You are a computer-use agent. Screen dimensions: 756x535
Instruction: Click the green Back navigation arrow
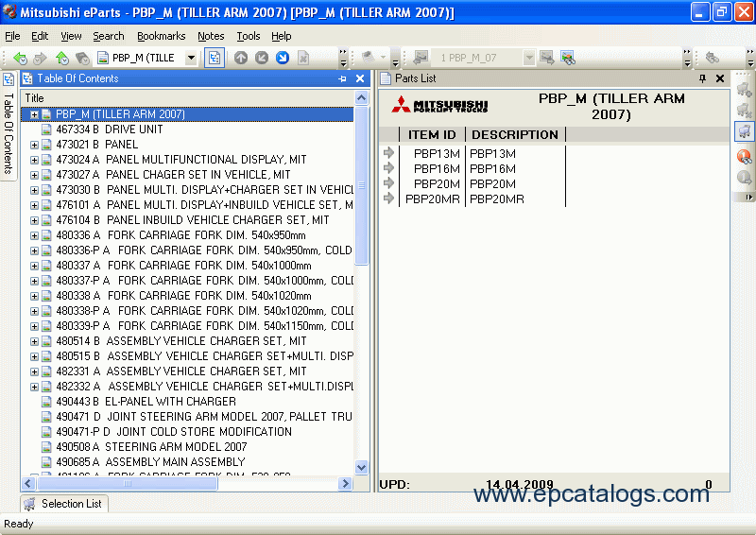point(20,58)
